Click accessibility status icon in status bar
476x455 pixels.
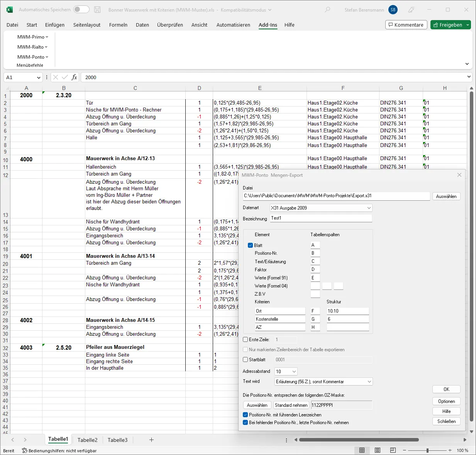tap(25, 450)
